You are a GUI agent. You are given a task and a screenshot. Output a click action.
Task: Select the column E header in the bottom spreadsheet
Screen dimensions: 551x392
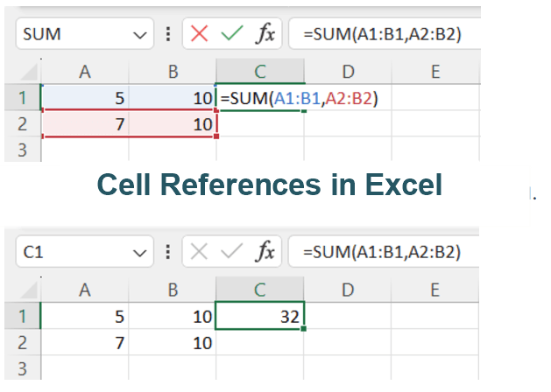click(435, 290)
